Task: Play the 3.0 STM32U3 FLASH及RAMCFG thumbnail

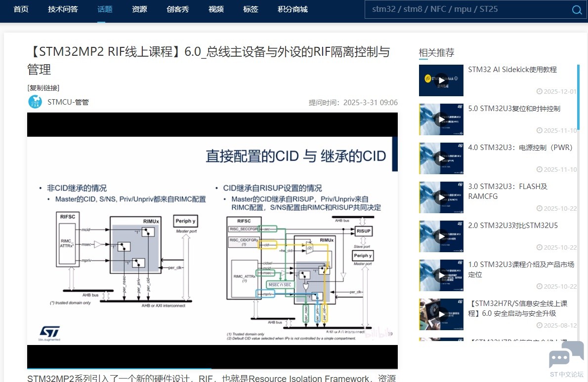Action: point(441,197)
